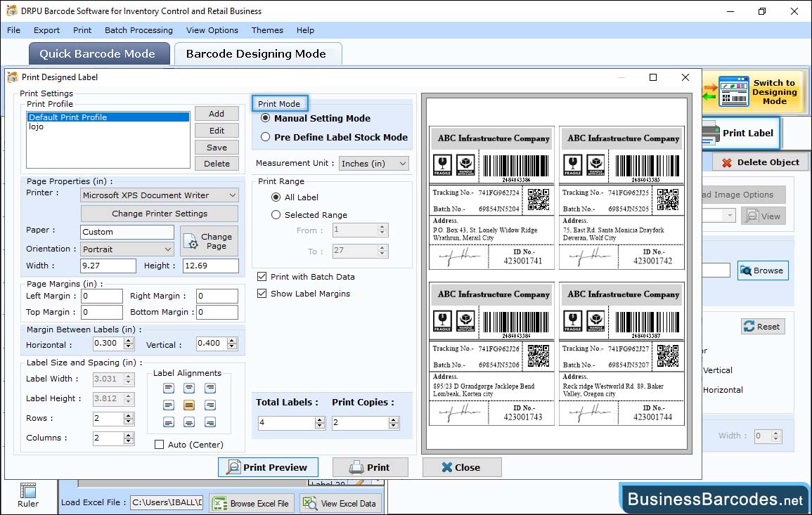Click Browse Excel File icon button
812x515 pixels.
point(252,503)
